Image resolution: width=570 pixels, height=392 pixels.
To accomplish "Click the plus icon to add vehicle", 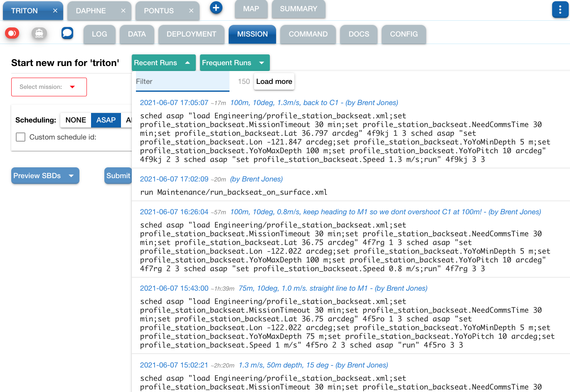I will (x=216, y=8).
